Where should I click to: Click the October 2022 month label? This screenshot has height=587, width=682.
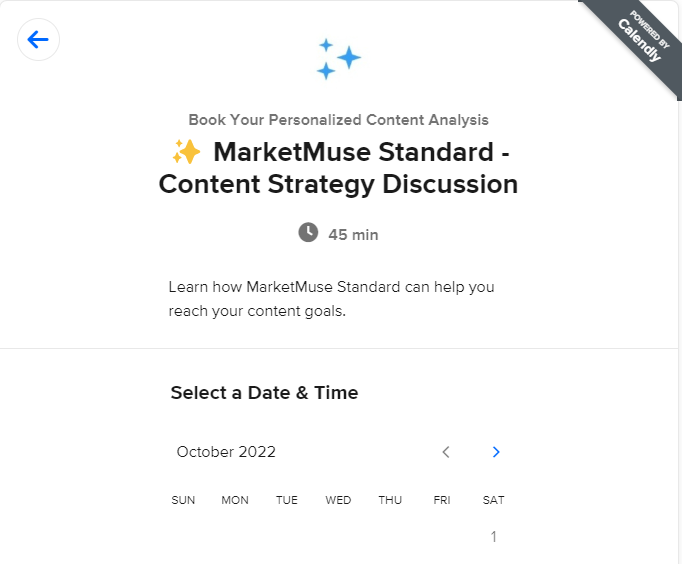click(x=226, y=452)
